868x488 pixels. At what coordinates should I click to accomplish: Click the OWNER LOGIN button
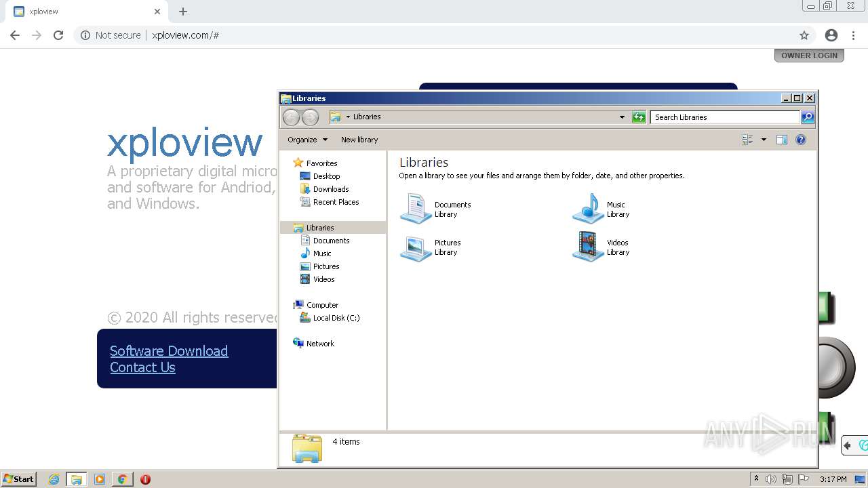[x=809, y=56]
